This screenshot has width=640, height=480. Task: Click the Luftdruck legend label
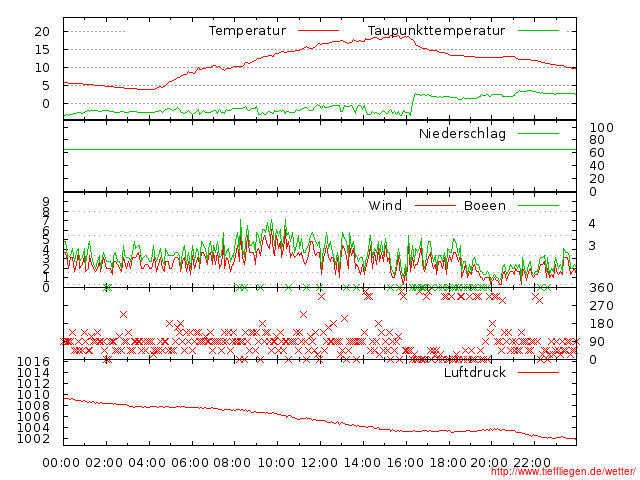[475, 372]
